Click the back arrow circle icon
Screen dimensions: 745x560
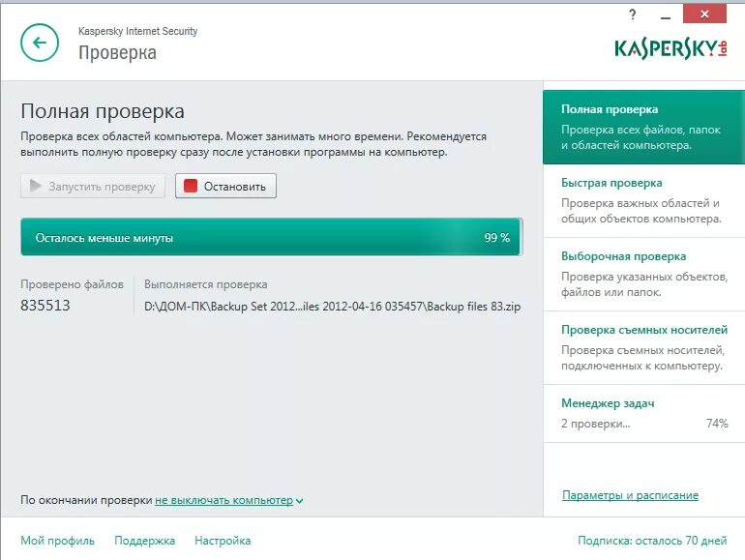pos(40,43)
